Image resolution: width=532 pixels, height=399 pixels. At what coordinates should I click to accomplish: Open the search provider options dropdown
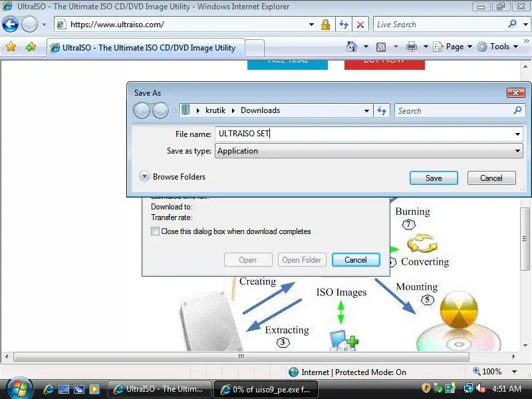[525, 25]
